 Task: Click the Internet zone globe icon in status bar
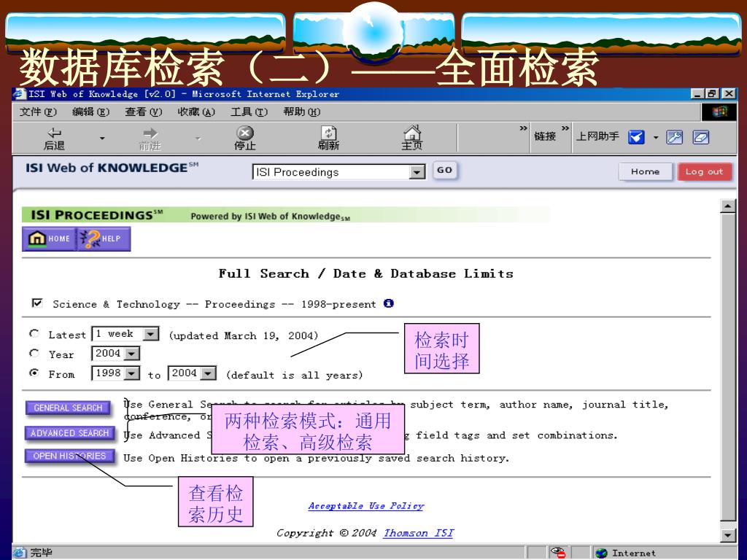602,553
